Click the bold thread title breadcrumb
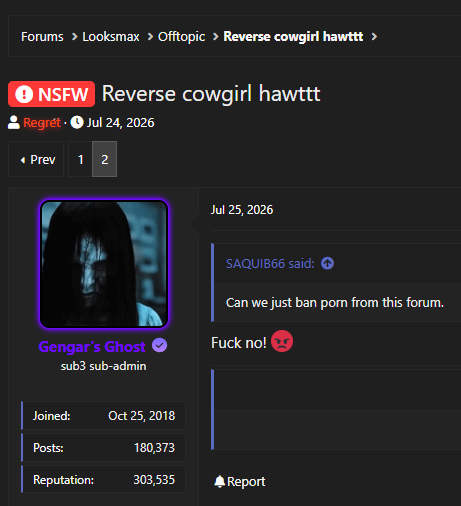This screenshot has width=461, height=506. [x=293, y=37]
